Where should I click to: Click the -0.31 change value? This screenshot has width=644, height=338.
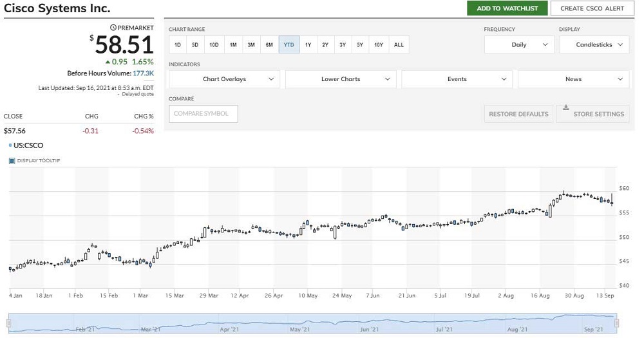point(90,131)
